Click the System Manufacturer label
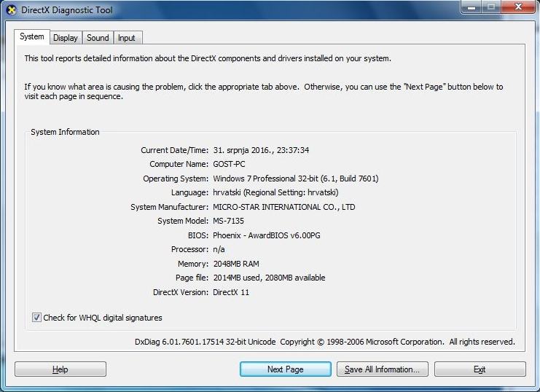The height and width of the screenshot is (392, 540). [170, 207]
